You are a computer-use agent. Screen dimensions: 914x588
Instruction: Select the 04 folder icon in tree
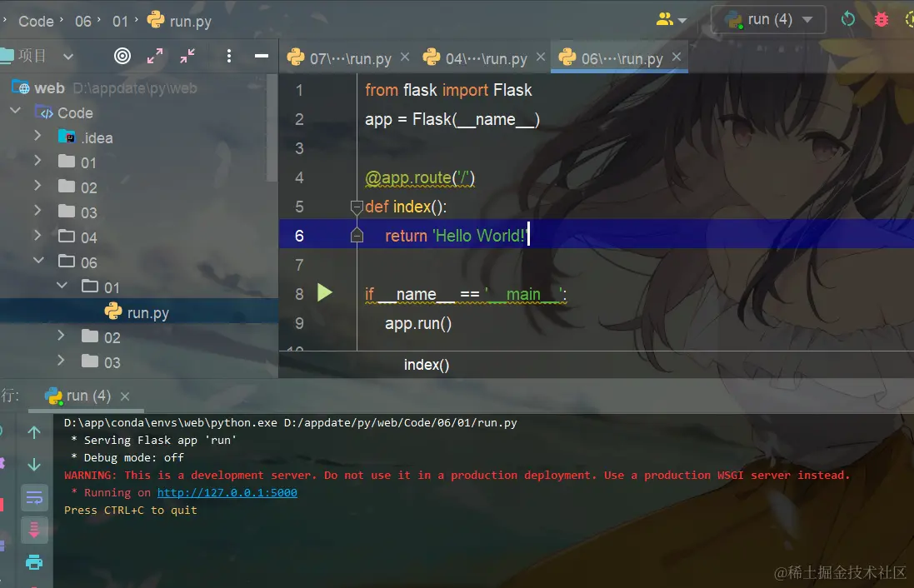pyautogui.click(x=67, y=236)
